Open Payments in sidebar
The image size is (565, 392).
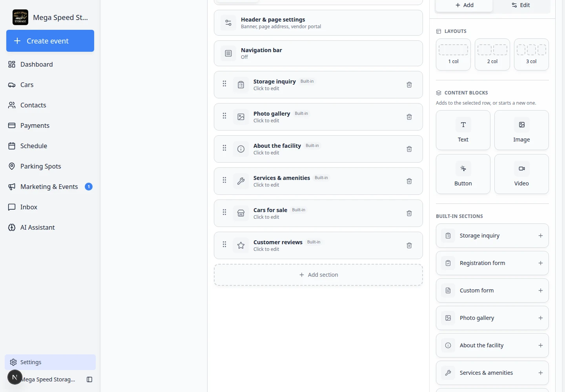pos(50,125)
